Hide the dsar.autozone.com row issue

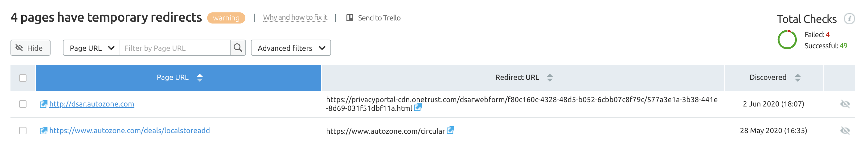click(845, 104)
